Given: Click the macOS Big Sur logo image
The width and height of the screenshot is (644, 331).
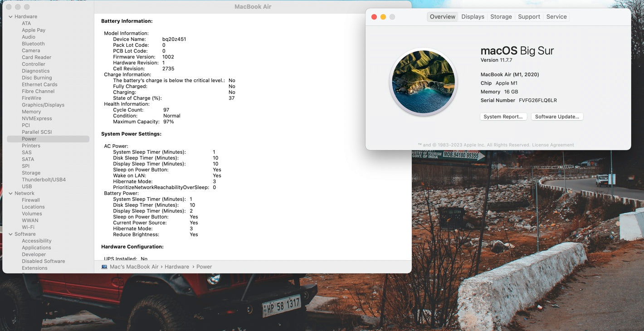Looking at the screenshot, I should 423,82.
